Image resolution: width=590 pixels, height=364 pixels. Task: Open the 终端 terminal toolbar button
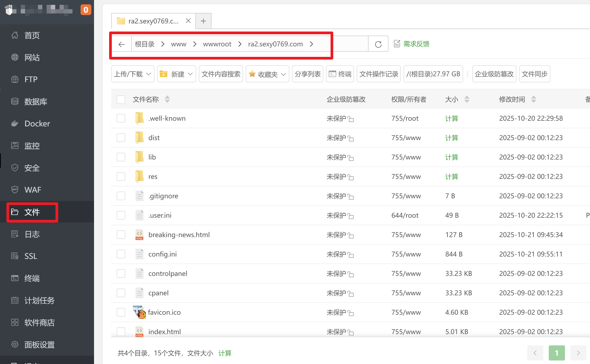[340, 74]
